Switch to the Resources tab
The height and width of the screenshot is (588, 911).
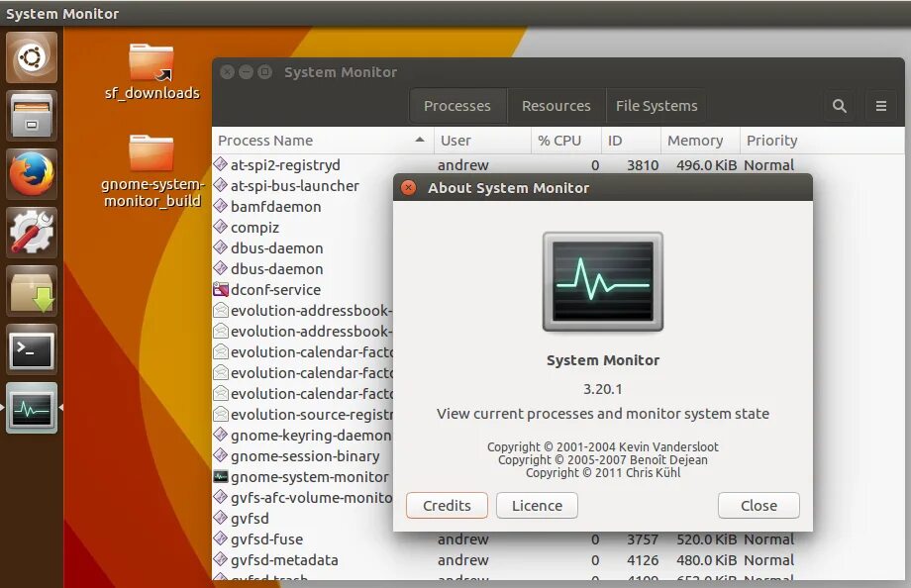[x=557, y=106]
